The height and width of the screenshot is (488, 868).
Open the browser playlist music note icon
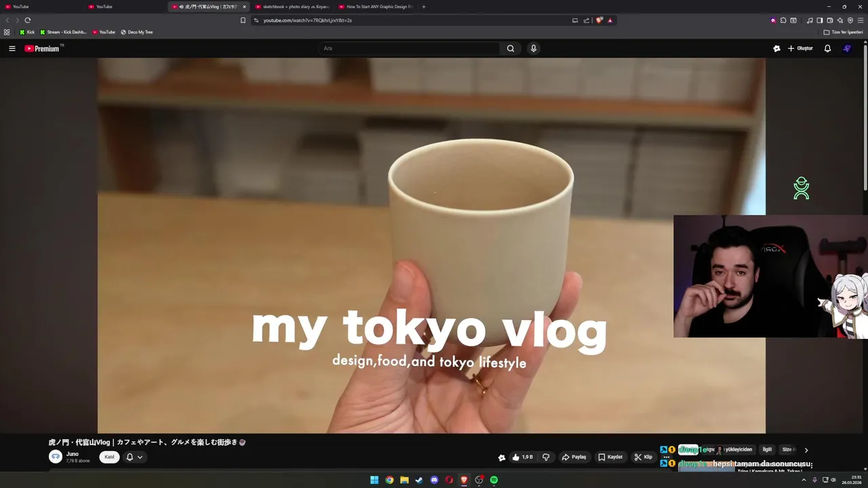[x=810, y=20]
